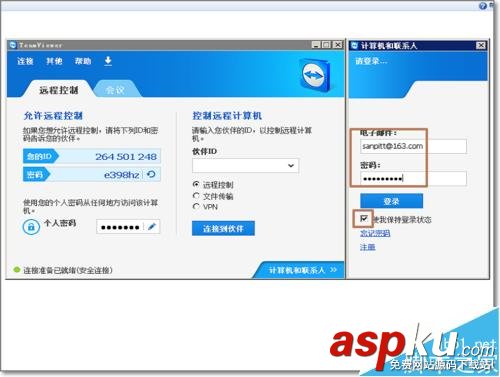Expand the 伙伴ID dropdown arrow
Viewport: 500px width, 377px height.
click(x=291, y=166)
